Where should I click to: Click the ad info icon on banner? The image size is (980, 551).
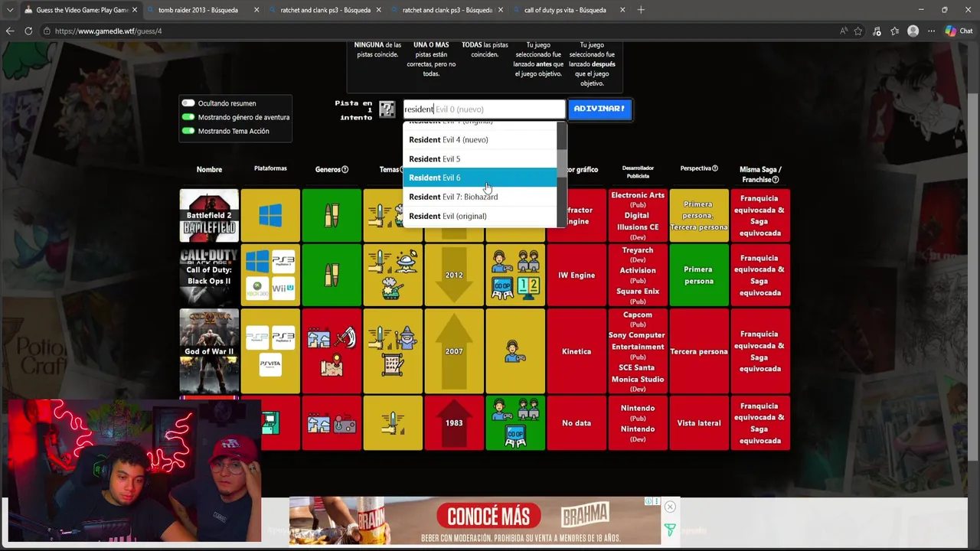coord(649,501)
